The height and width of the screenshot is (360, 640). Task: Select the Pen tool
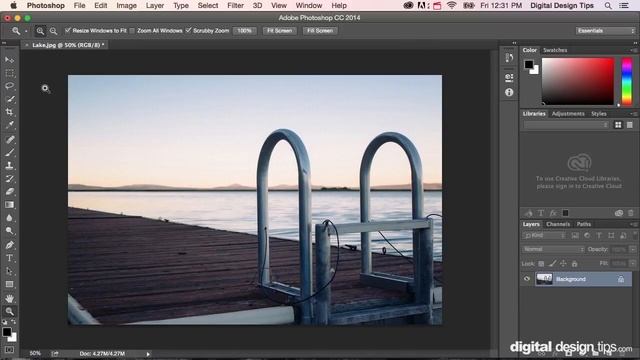[x=9, y=245]
